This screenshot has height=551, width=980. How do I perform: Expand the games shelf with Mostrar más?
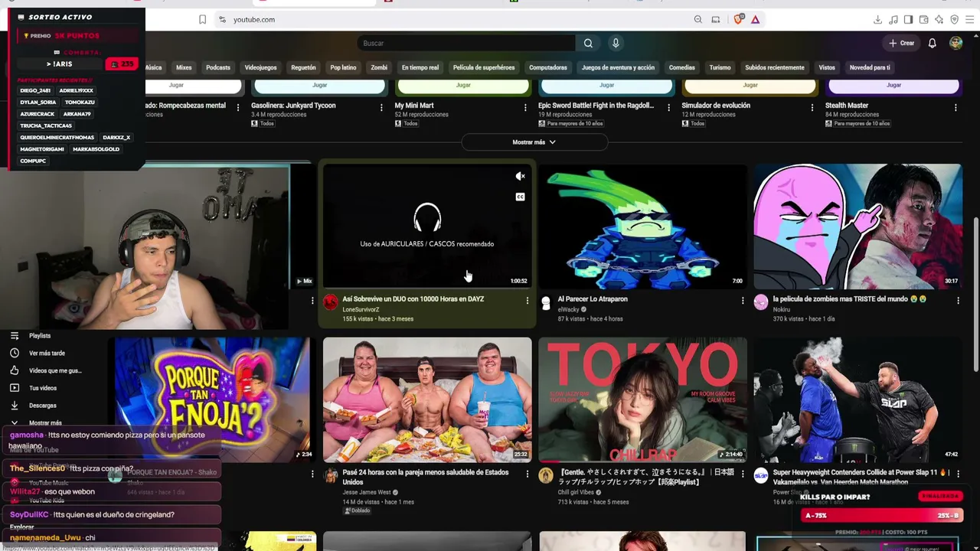pos(534,142)
